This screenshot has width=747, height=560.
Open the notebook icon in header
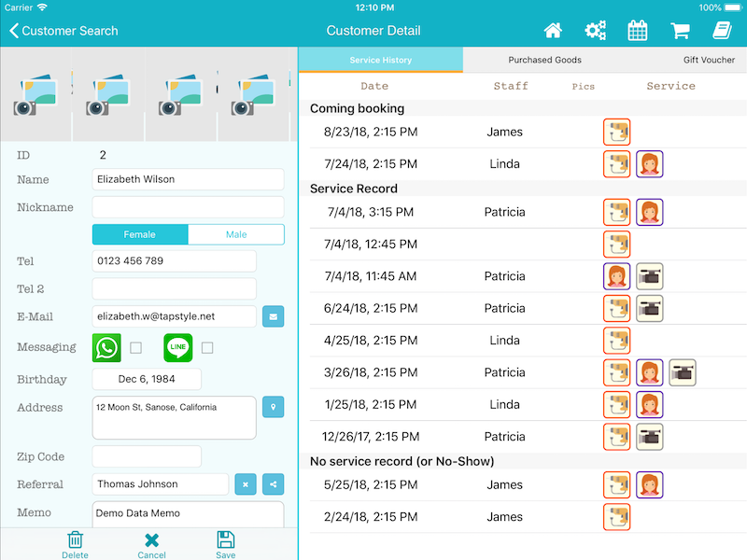coord(722,31)
